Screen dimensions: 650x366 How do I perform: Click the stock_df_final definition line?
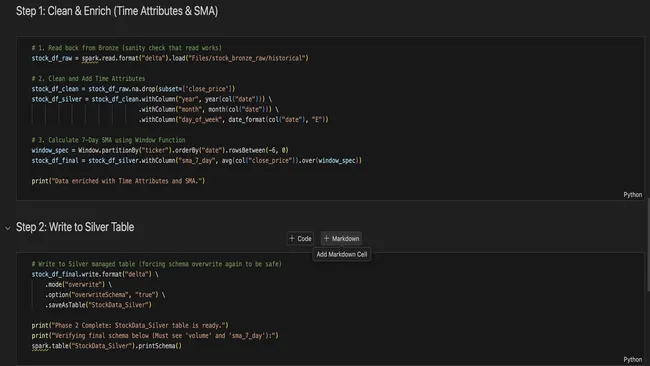coord(196,160)
